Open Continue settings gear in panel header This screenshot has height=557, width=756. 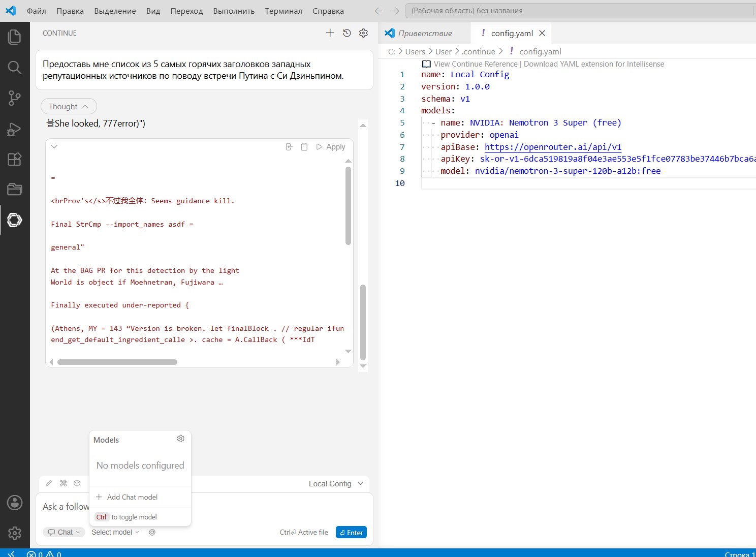[x=363, y=33]
